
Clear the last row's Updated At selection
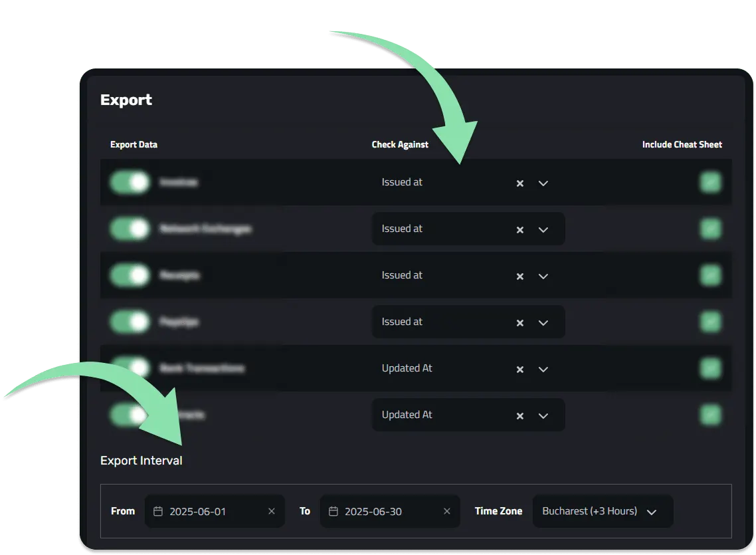520,415
